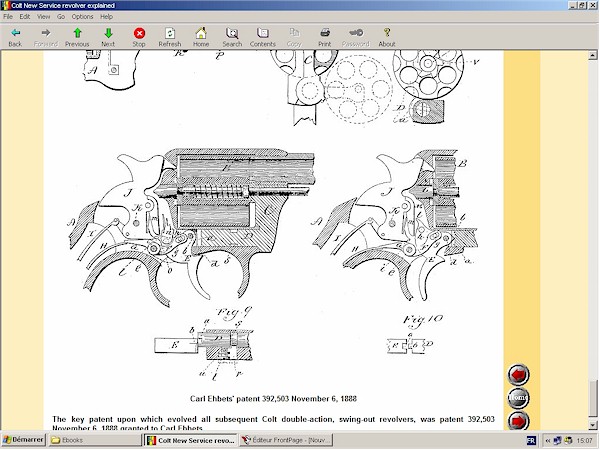Switch to Éditeur FrontPage taskbar window
The width and height of the screenshot is (600, 450).
click(286, 440)
